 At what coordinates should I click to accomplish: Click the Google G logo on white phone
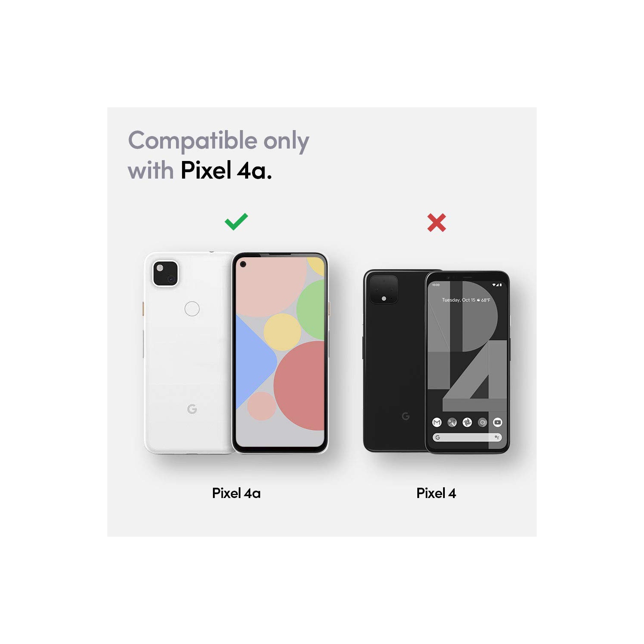[192, 409]
